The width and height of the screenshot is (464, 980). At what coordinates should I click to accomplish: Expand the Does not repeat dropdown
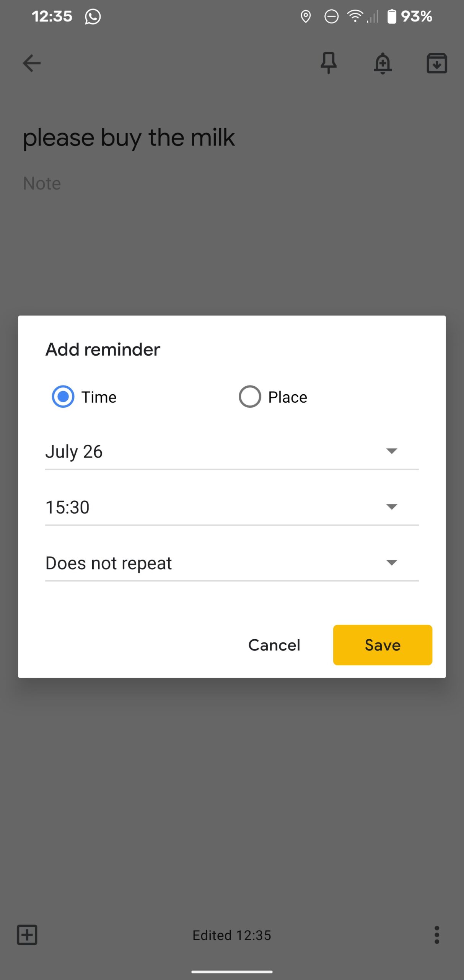point(232,563)
